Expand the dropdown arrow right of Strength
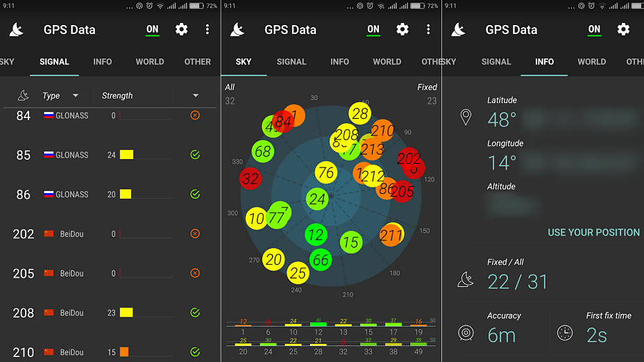644x362 pixels. 196,95
